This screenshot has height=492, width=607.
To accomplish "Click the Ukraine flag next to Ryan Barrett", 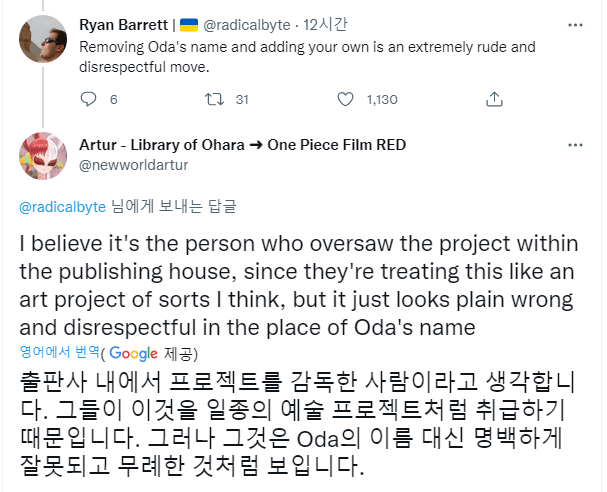I will [189, 24].
